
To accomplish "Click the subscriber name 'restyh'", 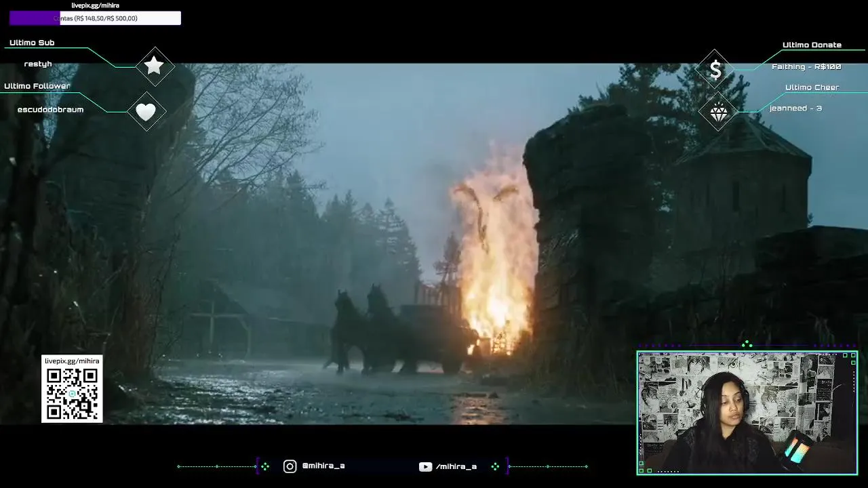I will coord(38,64).
